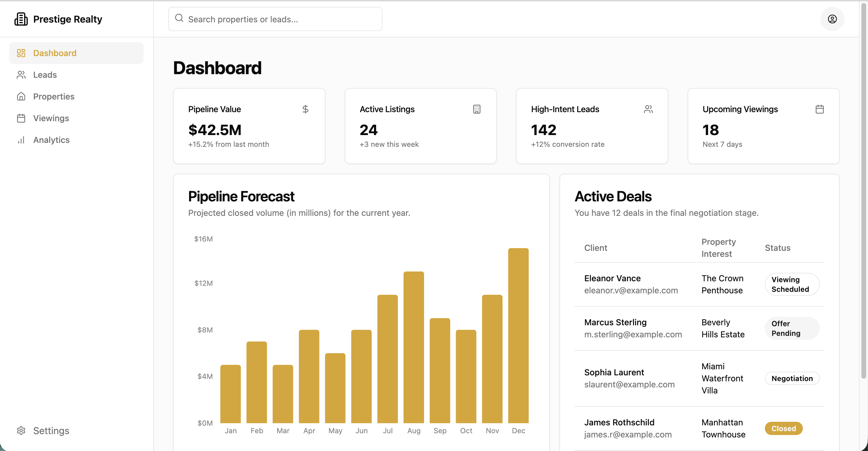Click the Analytics bar chart icon in sidebar
Image resolution: width=868 pixels, height=451 pixels.
click(x=21, y=140)
